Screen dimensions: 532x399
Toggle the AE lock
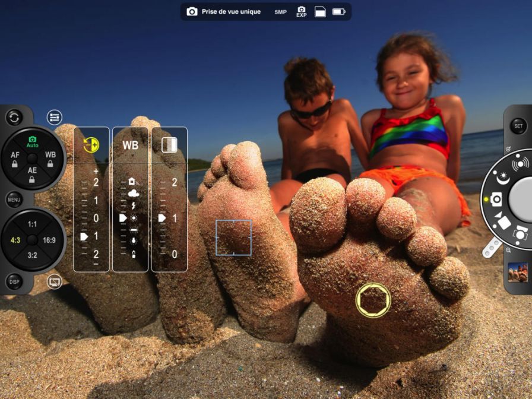(33, 173)
